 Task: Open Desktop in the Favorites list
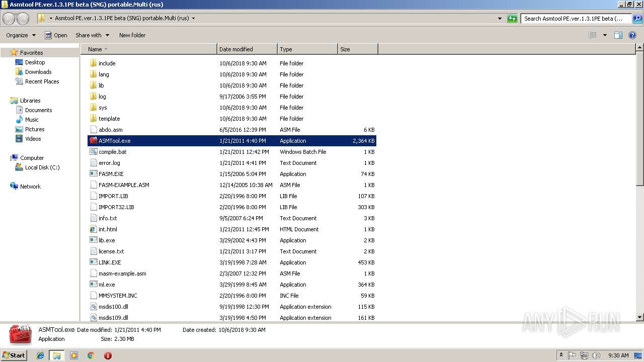35,62
